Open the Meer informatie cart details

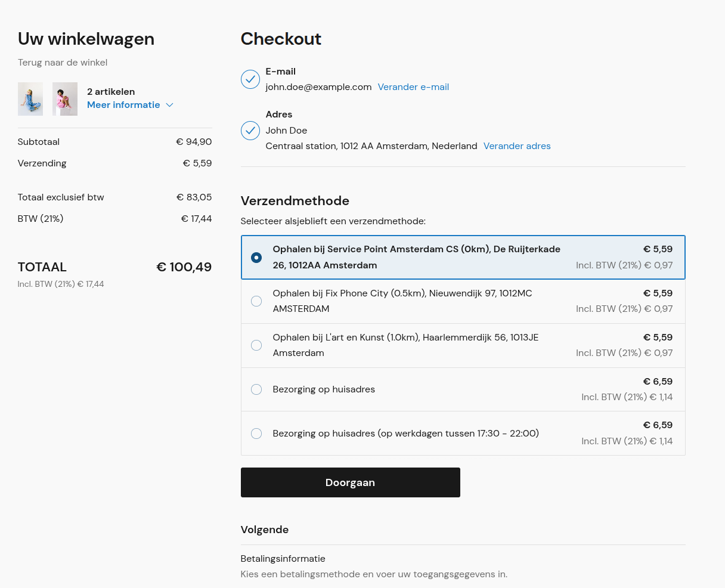tap(123, 105)
